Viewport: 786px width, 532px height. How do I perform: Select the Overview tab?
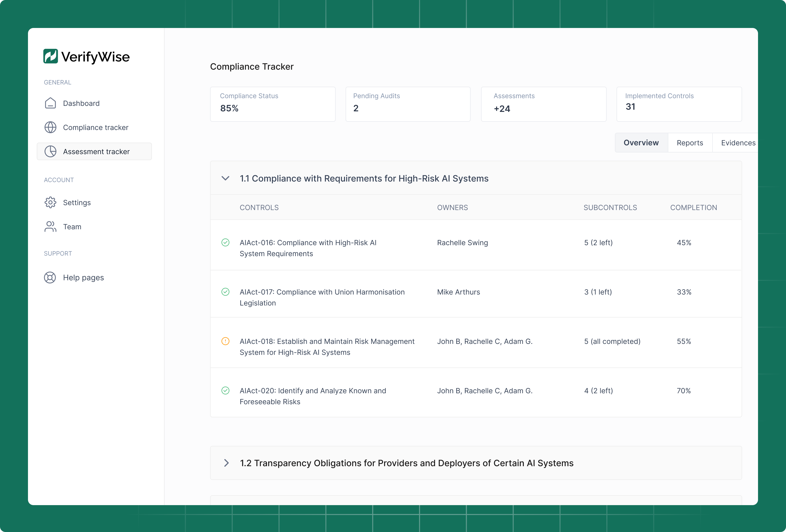click(641, 143)
